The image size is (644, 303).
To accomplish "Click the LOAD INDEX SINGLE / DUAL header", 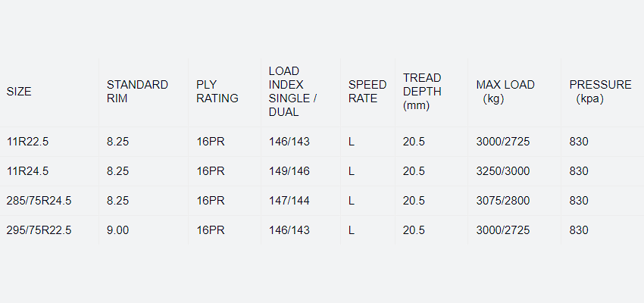I will click(x=293, y=92).
